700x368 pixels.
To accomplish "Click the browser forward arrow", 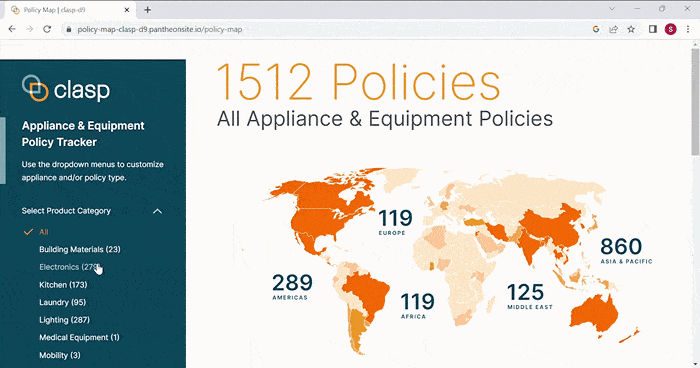I will click(29, 29).
